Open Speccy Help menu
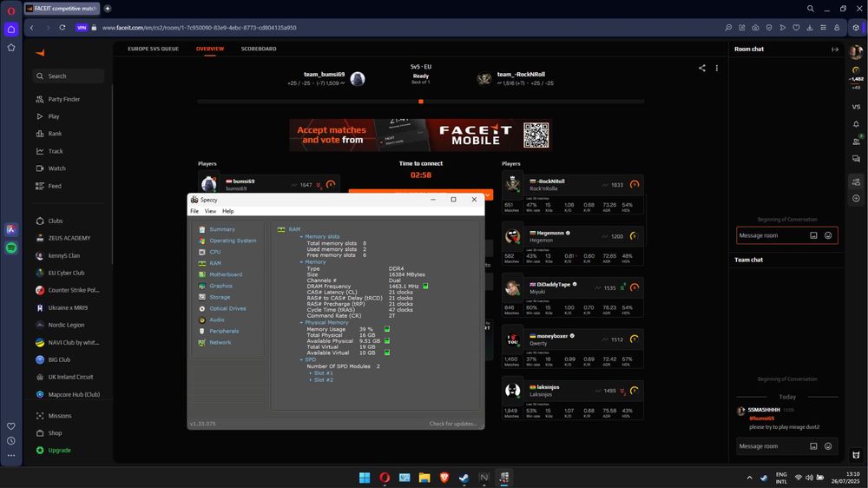868x488 pixels. click(228, 211)
